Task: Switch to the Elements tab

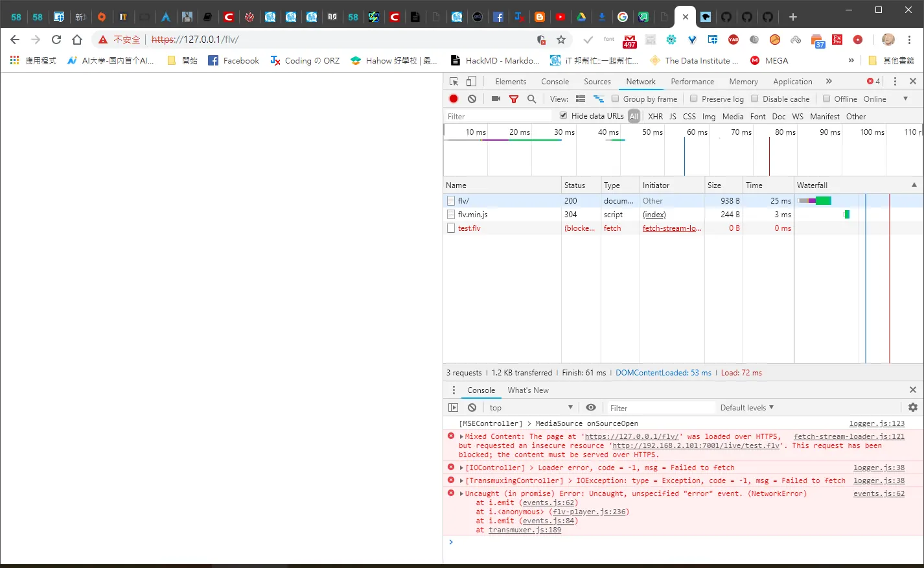Action: pos(511,81)
